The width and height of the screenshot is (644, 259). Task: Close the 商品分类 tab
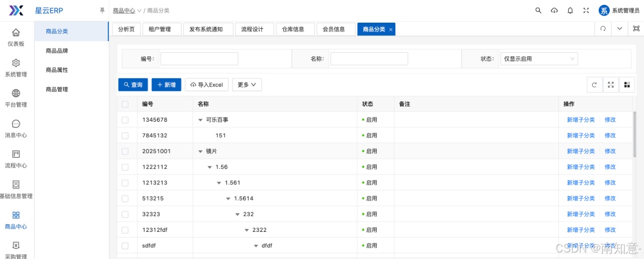391,30
